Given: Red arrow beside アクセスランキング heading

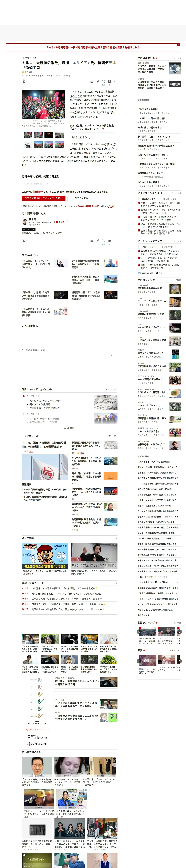Looking at the screenshot, I should tap(161, 193).
